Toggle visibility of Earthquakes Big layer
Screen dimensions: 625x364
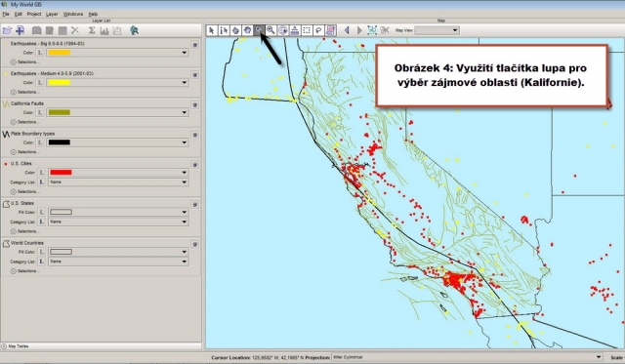(195, 45)
